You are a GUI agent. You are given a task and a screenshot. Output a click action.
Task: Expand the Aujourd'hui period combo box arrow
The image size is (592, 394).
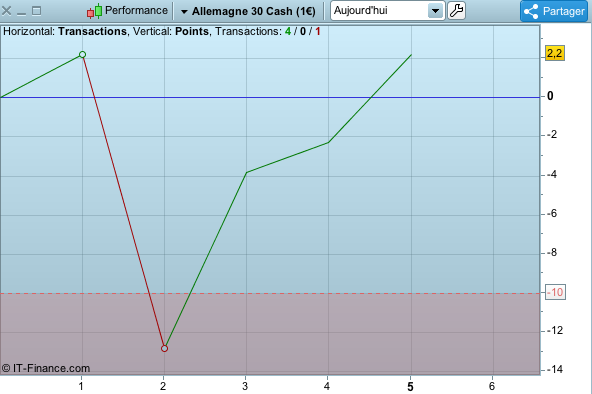pyautogui.click(x=435, y=11)
